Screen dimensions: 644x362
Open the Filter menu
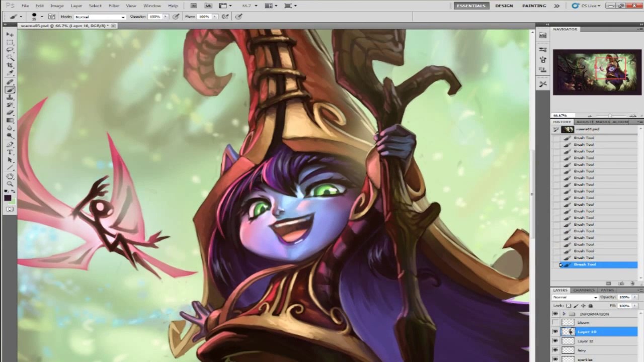click(114, 6)
